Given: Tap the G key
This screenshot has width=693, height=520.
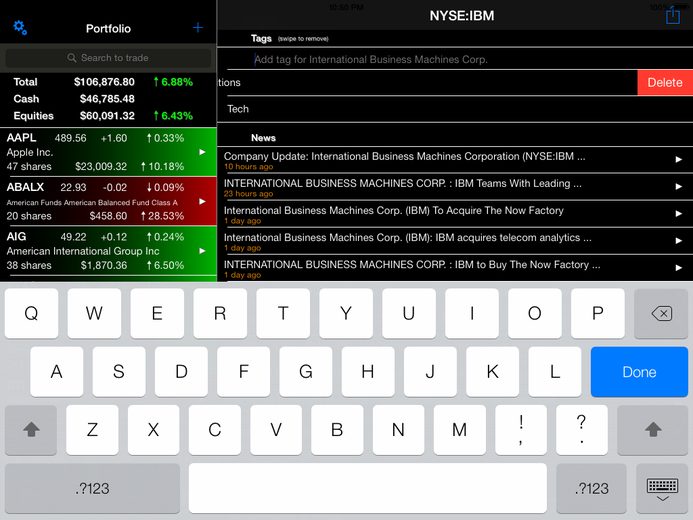Looking at the screenshot, I should 306,372.
